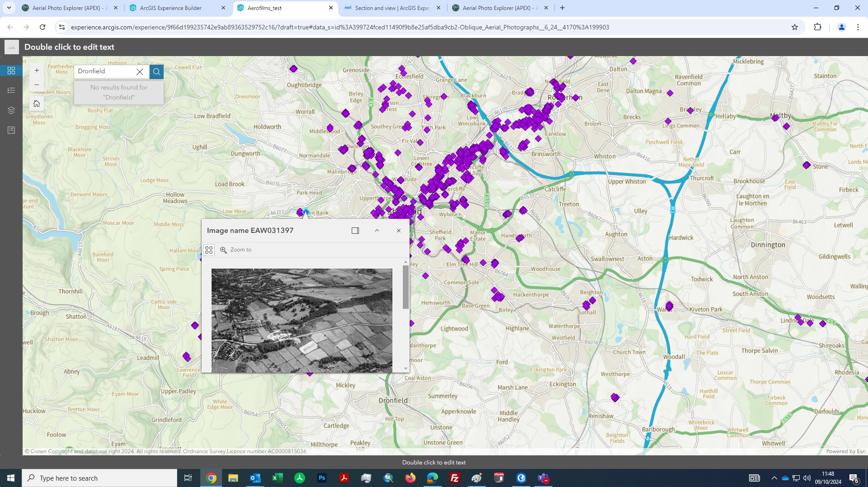This screenshot has width=868, height=487.
Task: Click the map zoom in plus button
Action: point(37,71)
